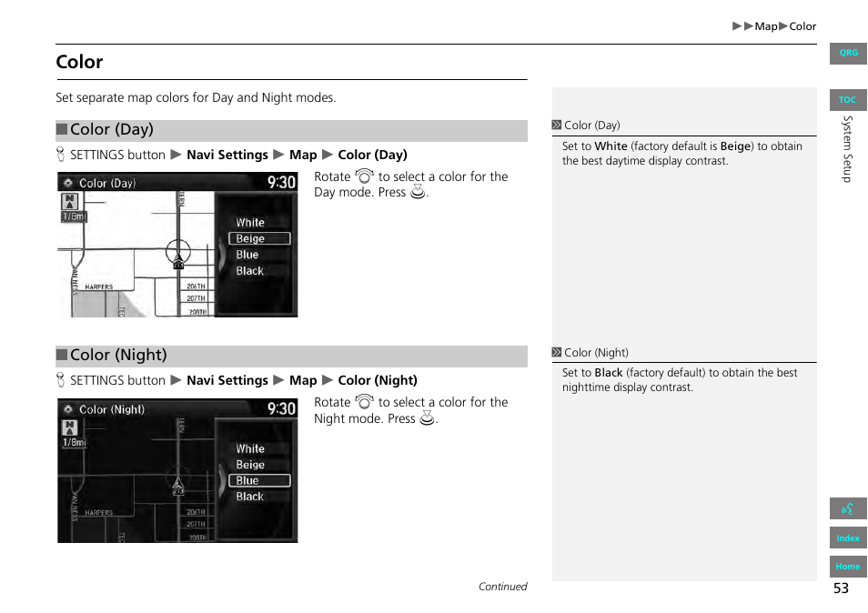Select Black in the Color (Day) list

[x=249, y=270]
